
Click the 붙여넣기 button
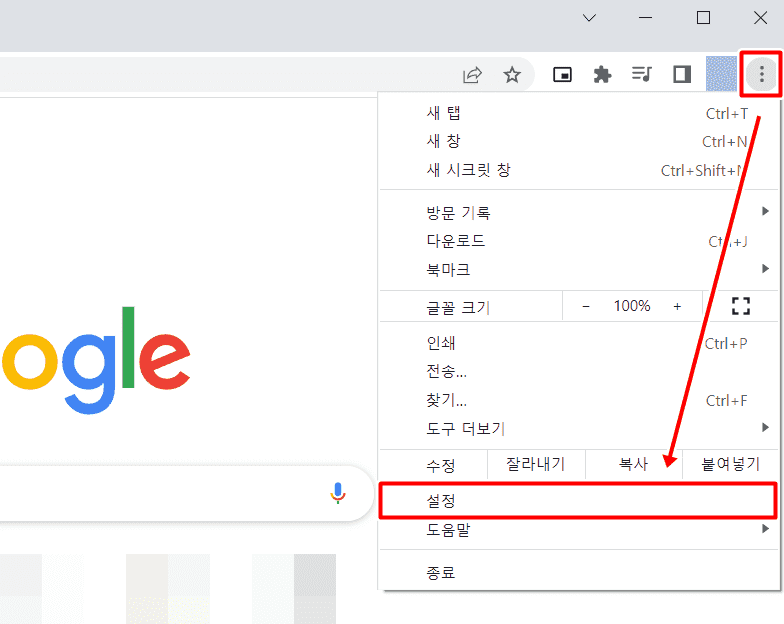[730, 464]
